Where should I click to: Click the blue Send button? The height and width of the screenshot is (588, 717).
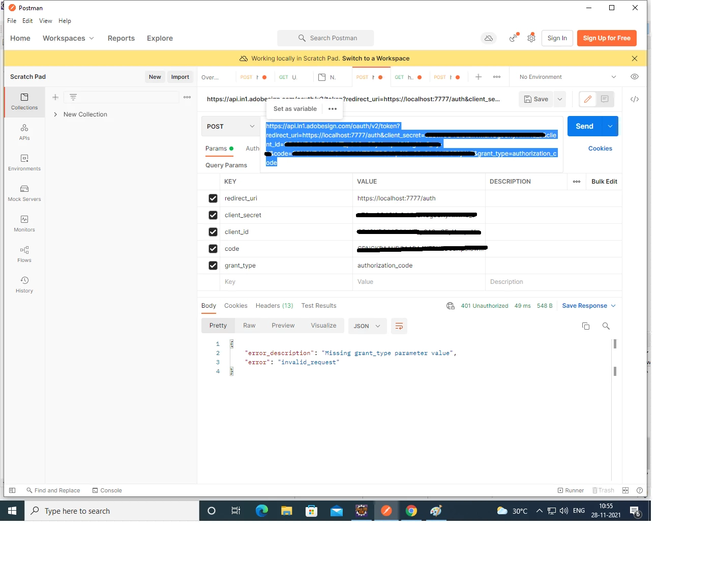pyautogui.click(x=585, y=127)
